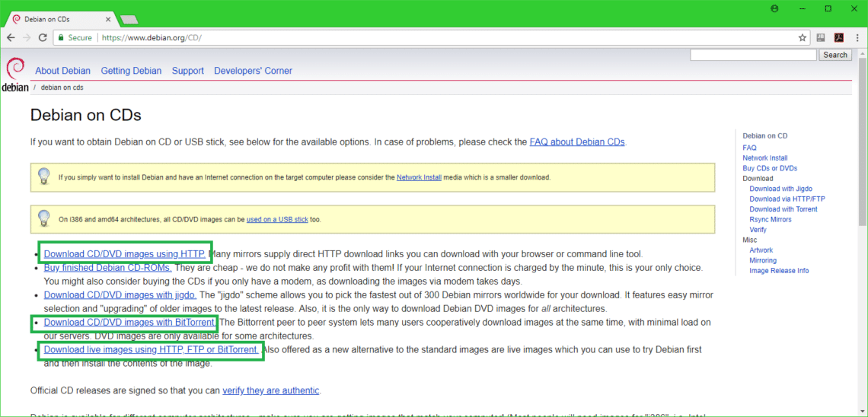Open the PDF extension icon in the toolbar
Viewport: 868px width, 417px height.
tap(838, 37)
